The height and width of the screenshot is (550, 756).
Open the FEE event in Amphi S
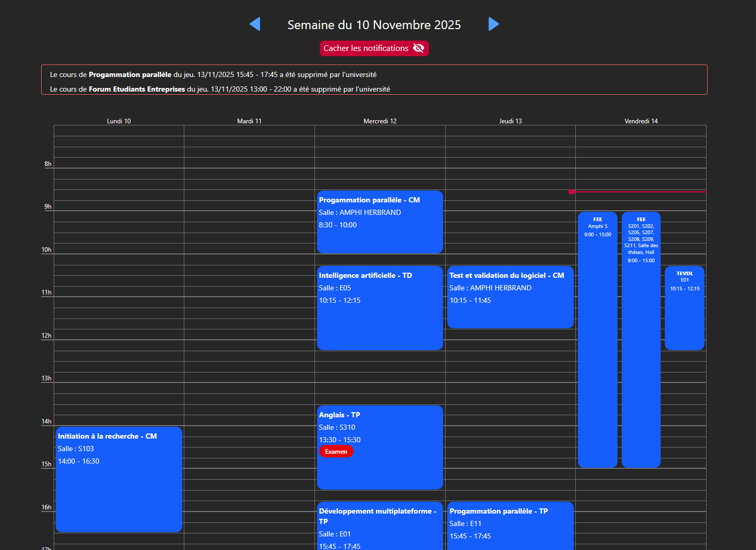[597, 339]
